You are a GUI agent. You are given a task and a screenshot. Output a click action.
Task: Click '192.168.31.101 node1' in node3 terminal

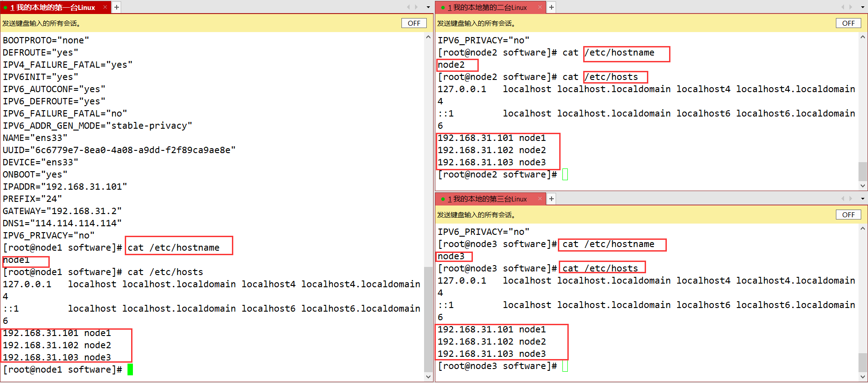pyautogui.click(x=492, y=329)
